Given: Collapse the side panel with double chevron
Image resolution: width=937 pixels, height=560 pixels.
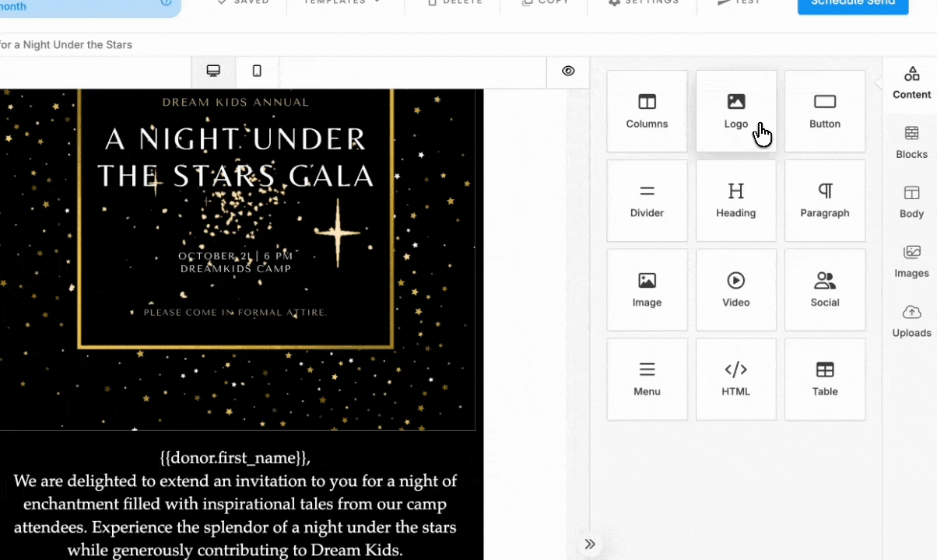Looking at the screenshot, I should [x=590, y=544].
